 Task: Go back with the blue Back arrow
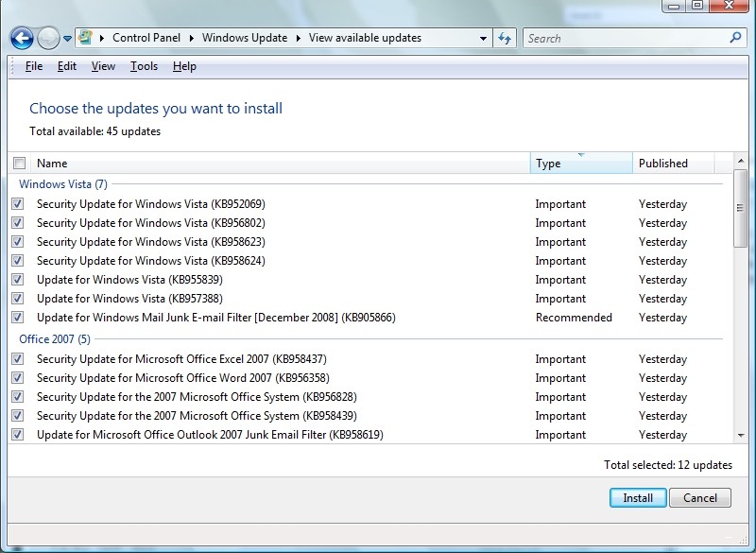coord(22,38)
